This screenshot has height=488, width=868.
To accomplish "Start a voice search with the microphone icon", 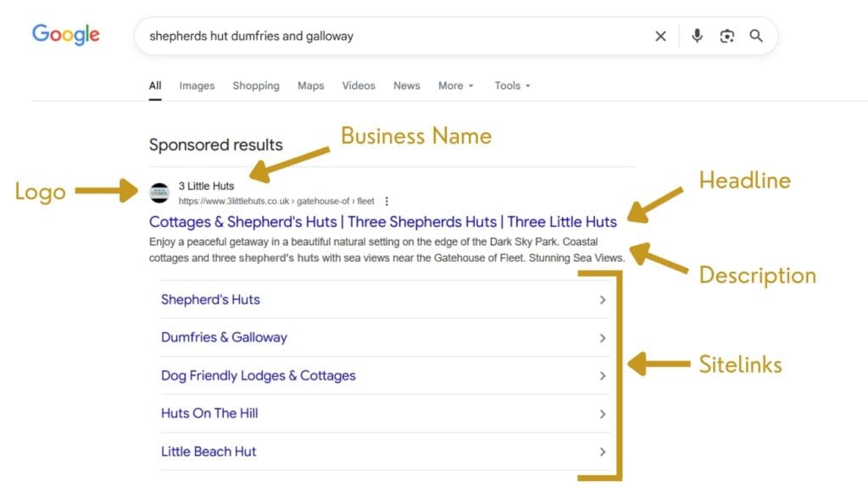I will pos(697,36).
